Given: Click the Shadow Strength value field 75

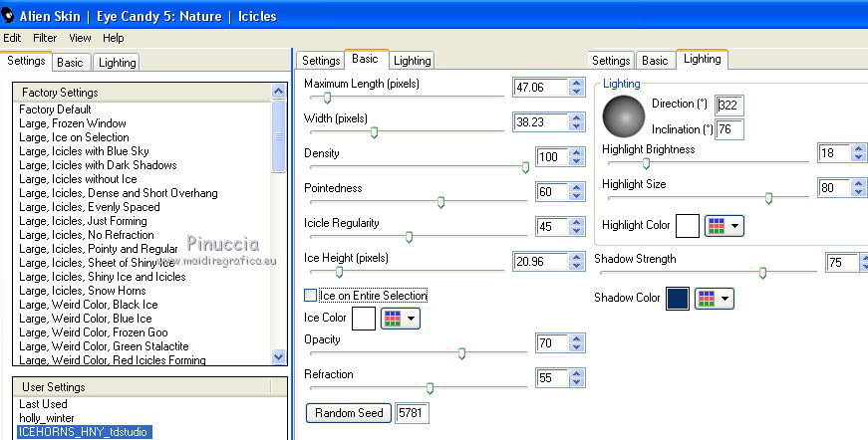Looking at the screenshot, I should point(842,263).
